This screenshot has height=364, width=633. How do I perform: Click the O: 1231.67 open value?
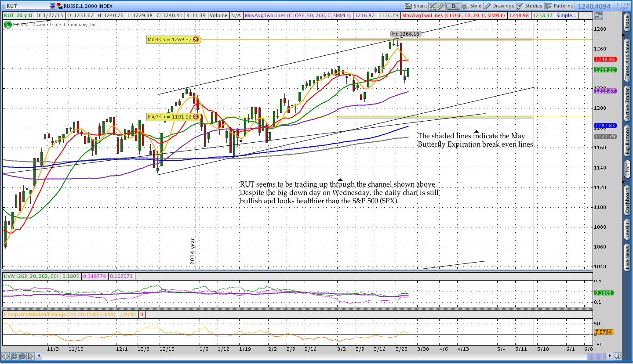pyautogui.click(x=81, y=15)
